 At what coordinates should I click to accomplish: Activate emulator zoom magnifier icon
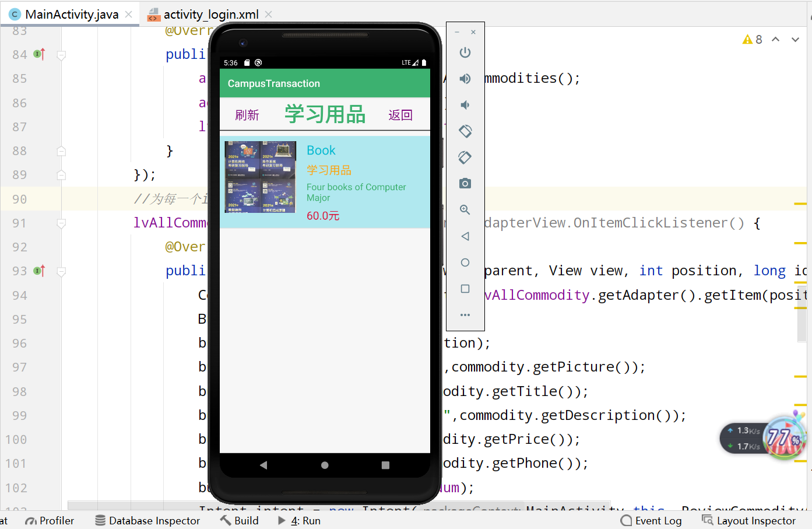pyautogui.click(x=465, y=210)
